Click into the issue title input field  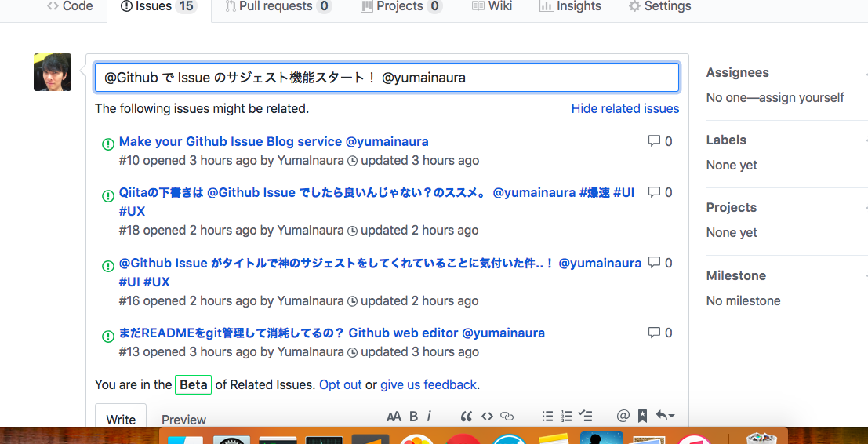pos(387,78)
